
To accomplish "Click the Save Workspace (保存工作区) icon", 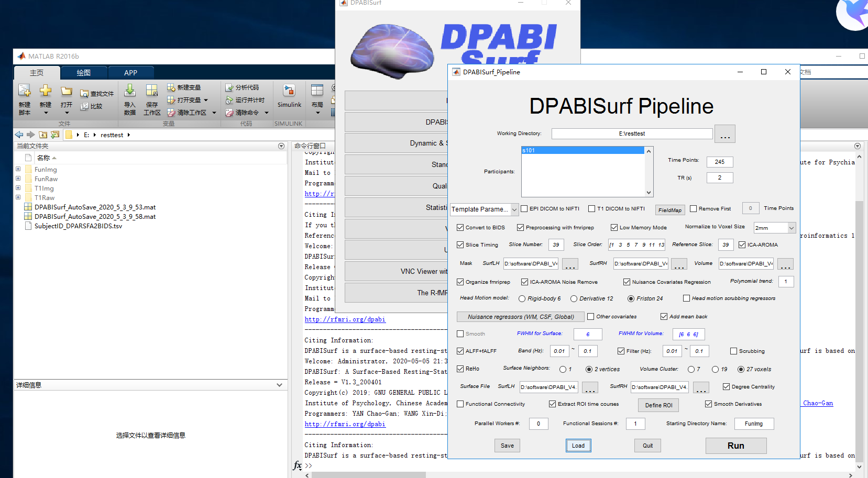I will tap(152, 91).
